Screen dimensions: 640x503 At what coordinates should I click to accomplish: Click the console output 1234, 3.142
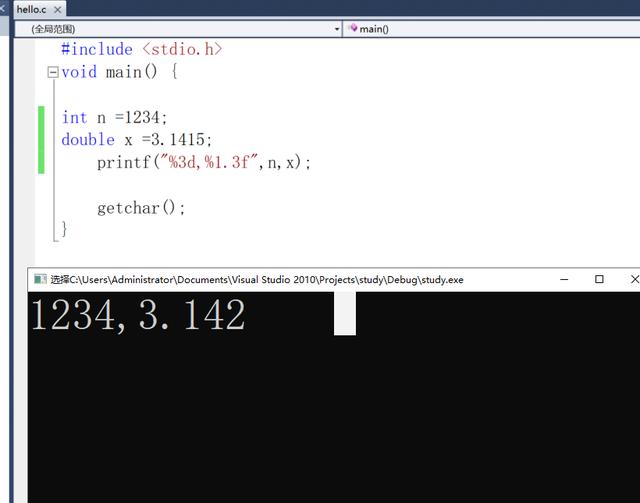coord(138,315)
